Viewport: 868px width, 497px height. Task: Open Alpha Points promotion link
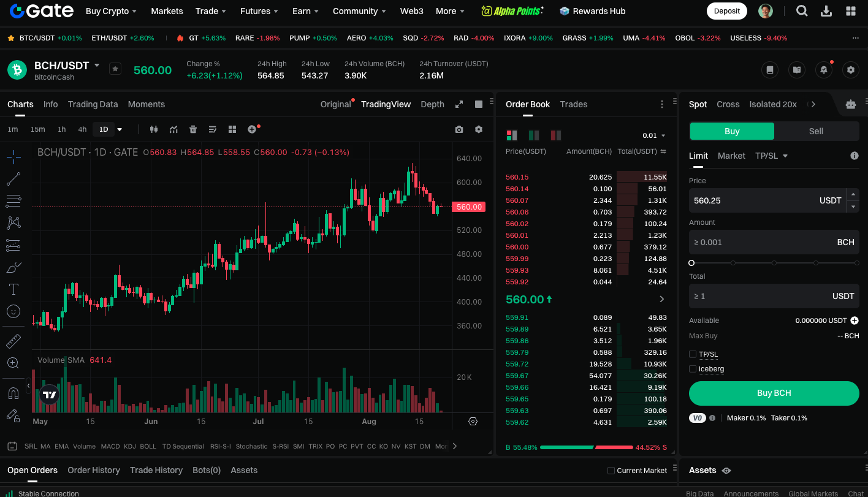click(x=512, y=11)
